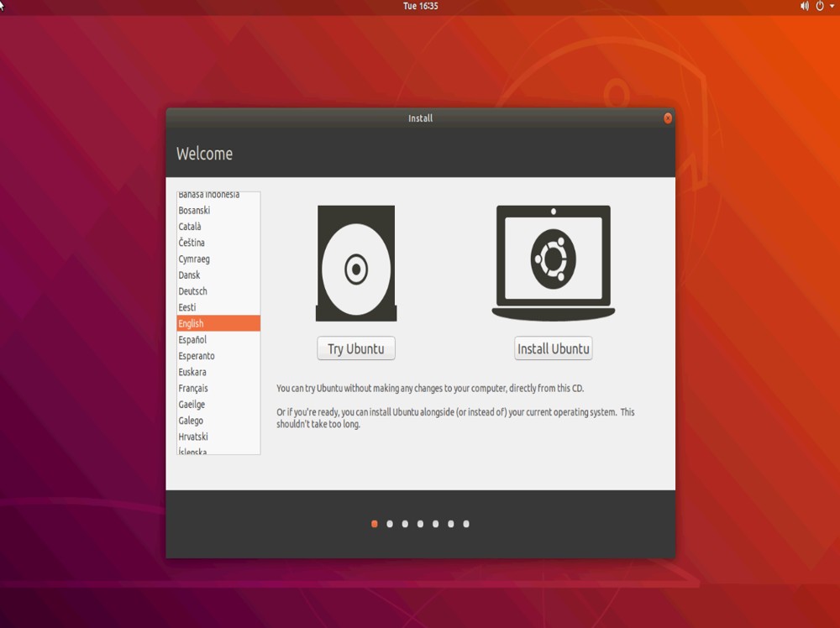Select Esperanto language

(218, 356)
